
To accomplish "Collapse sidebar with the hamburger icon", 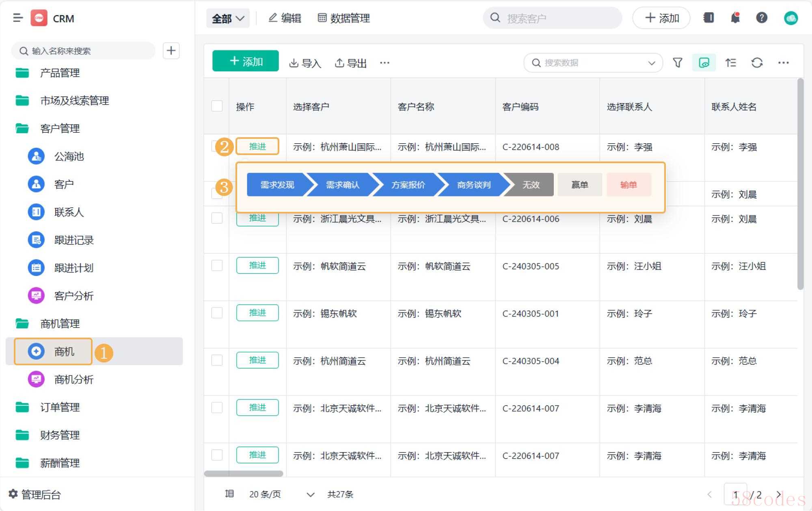I will click(x=17, y=18).
